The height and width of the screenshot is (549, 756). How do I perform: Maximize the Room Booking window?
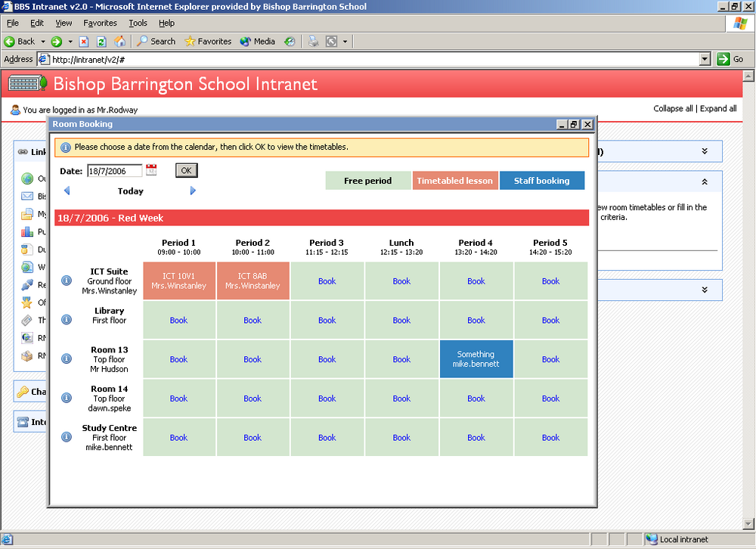(x=574, y=125)
